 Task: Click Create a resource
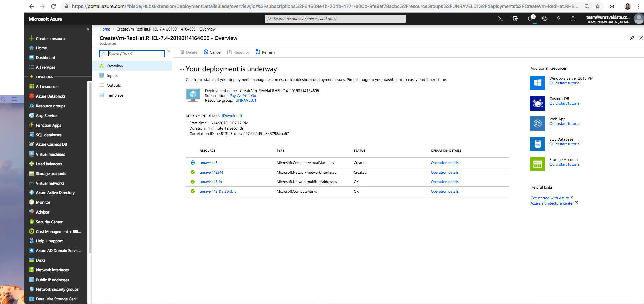point(51,39)
